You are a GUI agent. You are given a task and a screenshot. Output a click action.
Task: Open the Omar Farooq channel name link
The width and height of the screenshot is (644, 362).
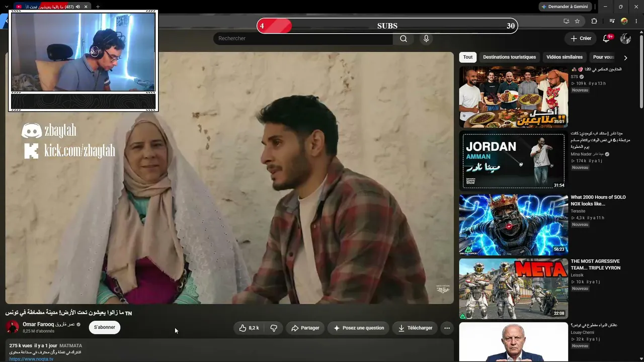[x=49, y=324]
